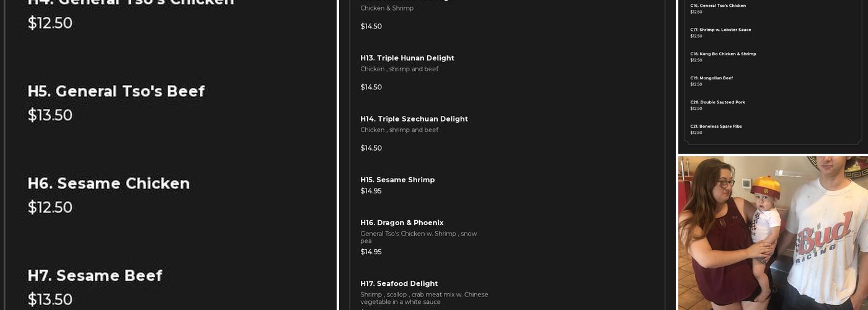
Task: Click C19. Mongolian Beef item
Action: coord(711,78)
